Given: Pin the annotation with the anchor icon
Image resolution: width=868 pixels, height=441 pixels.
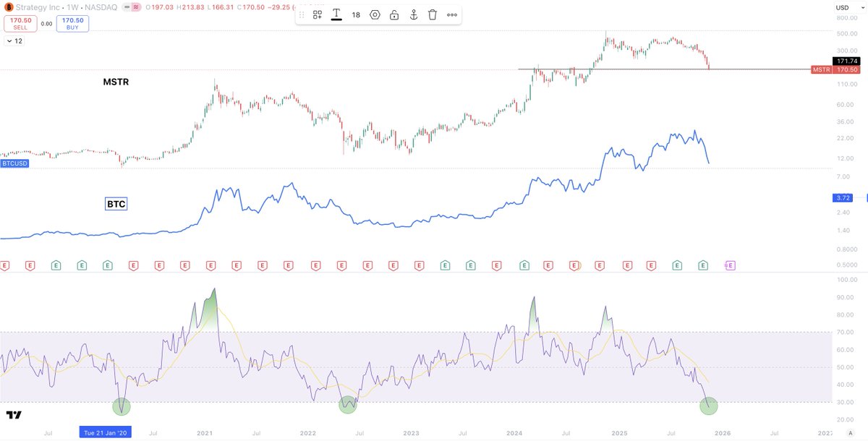Looking at the screenshot, I should pos(412,14).
